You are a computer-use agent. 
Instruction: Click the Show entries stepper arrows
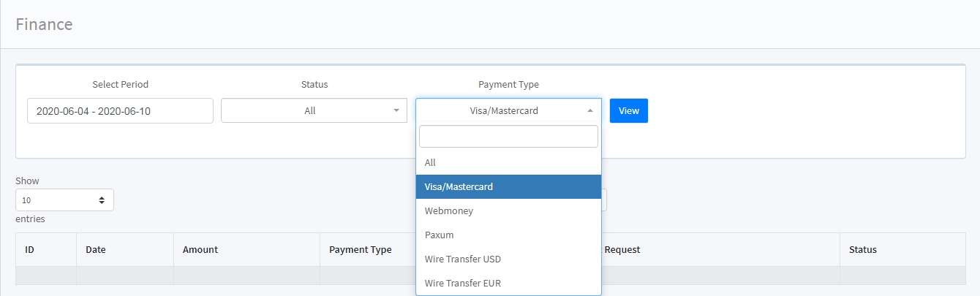tap(102, 200)
